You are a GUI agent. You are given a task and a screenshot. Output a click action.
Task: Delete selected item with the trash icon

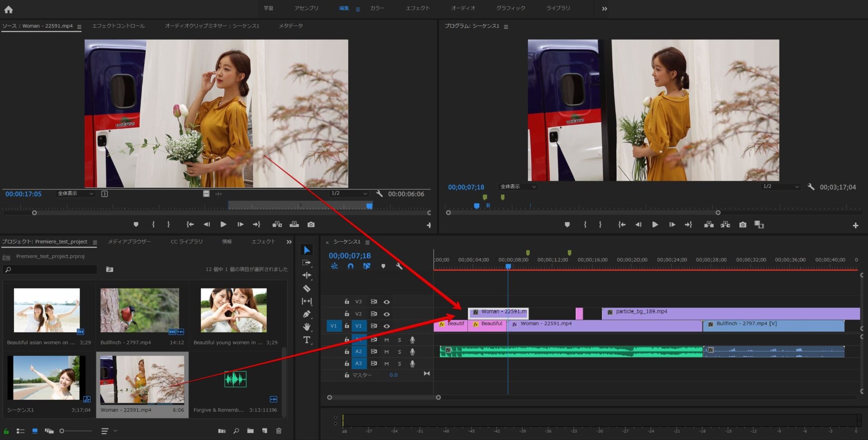click(278, 431)
